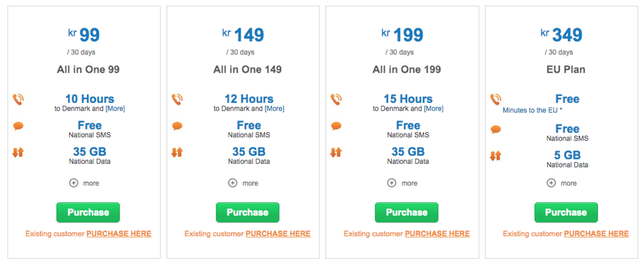The image size is (644, 265).
Task: Click the SMS bubble icon in EU Plan card
Action: coord(496,129)
